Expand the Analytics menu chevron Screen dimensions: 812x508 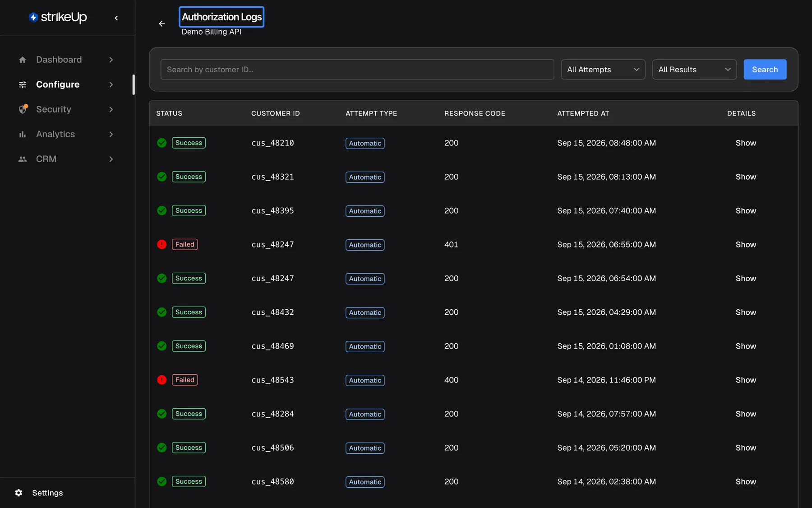(111, 134)
